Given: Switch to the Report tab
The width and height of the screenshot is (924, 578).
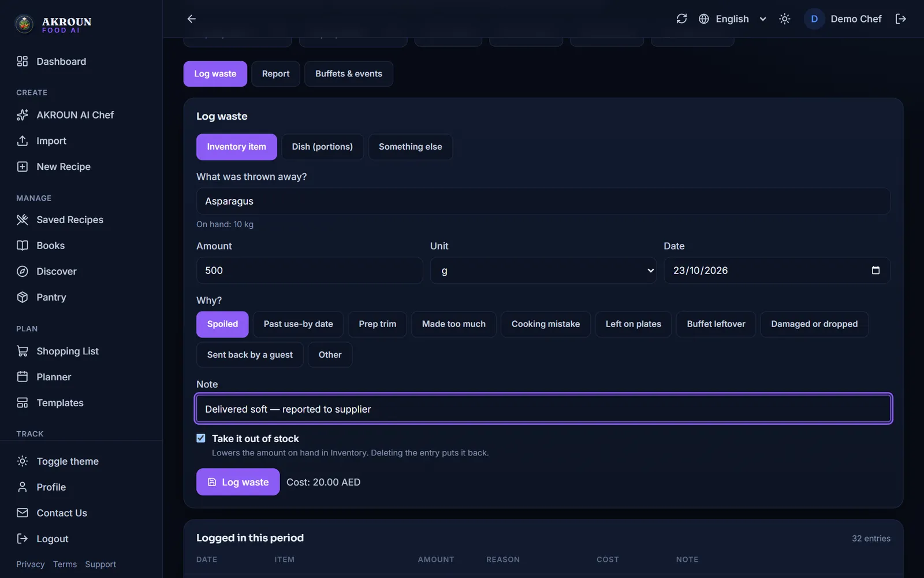Looking at the screenshot, I should tap(275, 74).
